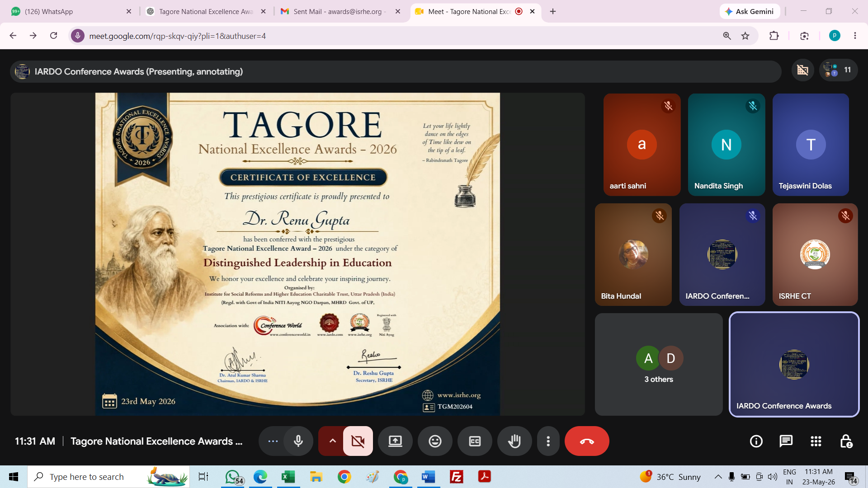Viewport: 868px width, 488px height.
Task: Toggle the microphone in Meet controls
Action: tap(298, 441)
